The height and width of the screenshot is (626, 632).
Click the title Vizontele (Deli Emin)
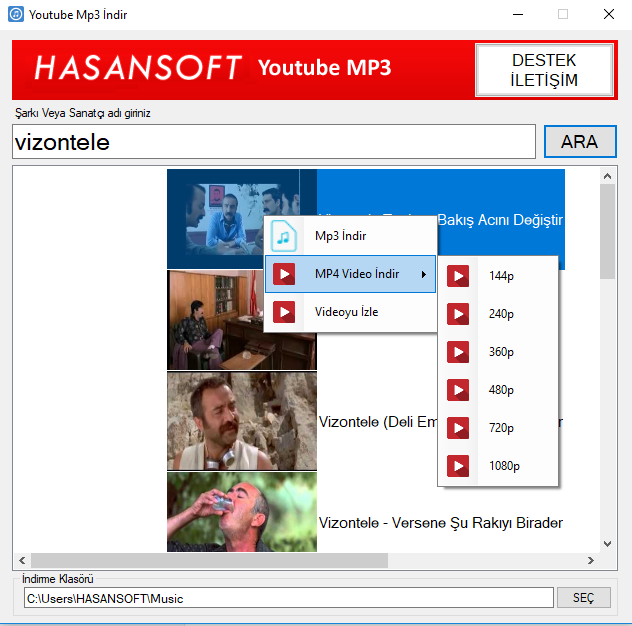click(378, 422)
